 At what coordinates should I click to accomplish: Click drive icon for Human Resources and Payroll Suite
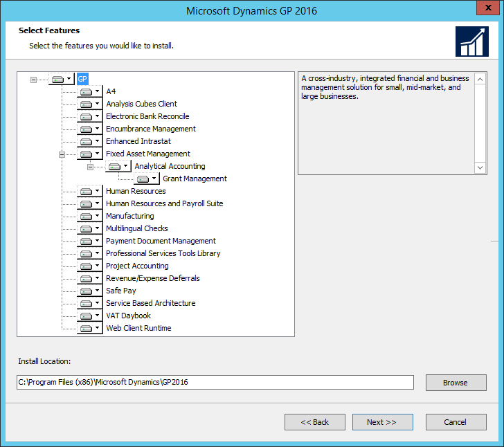[90, 203]
